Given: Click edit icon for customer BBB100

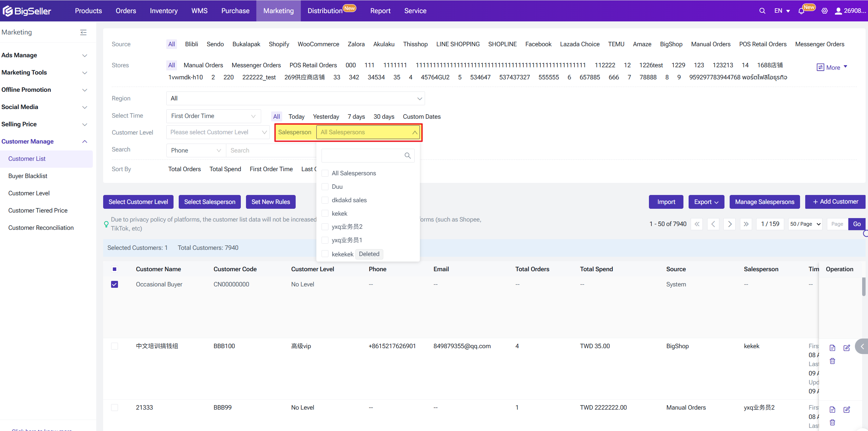Looking at the screenshot, I should coord(847,348).
